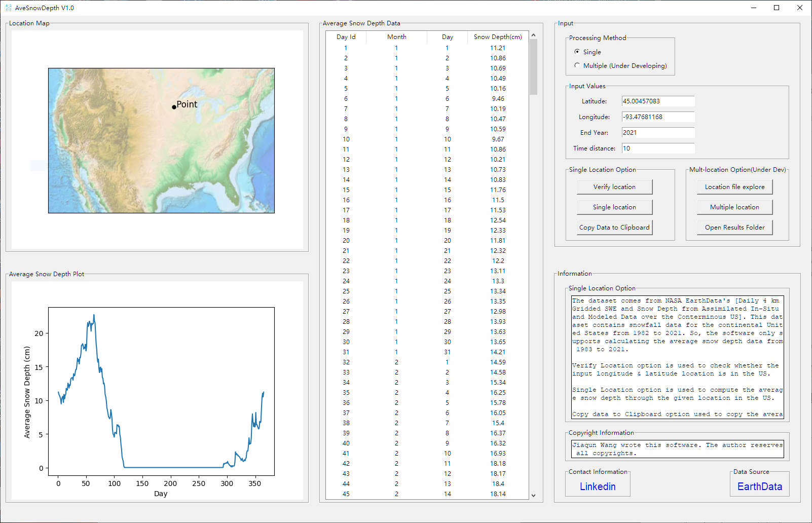Click the snow depth table scrollbar down arrow

click(533, 495)
